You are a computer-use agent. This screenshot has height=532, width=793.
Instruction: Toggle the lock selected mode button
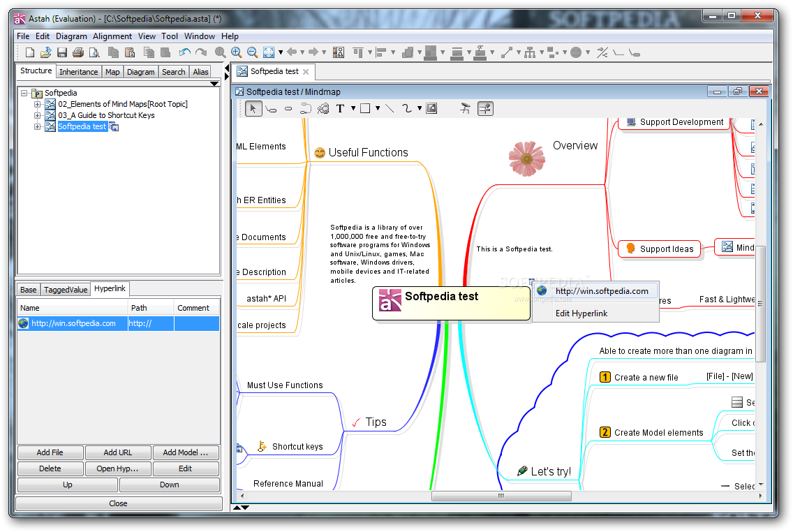click(486, 108)
